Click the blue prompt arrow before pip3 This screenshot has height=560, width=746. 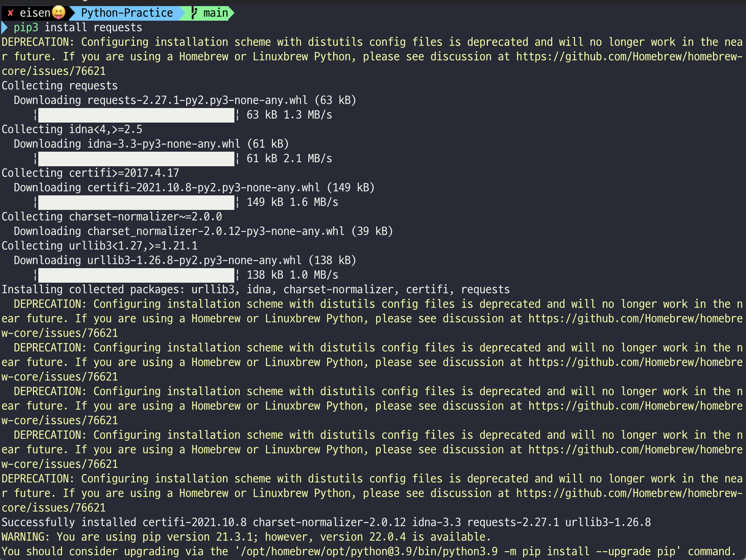(x=5, y=28)
